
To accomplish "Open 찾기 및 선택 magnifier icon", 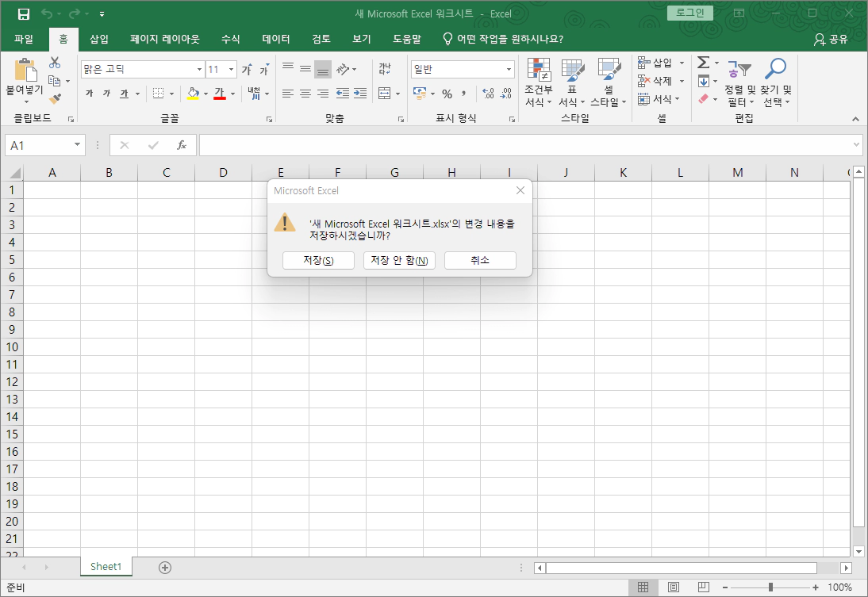I will 775,82.
